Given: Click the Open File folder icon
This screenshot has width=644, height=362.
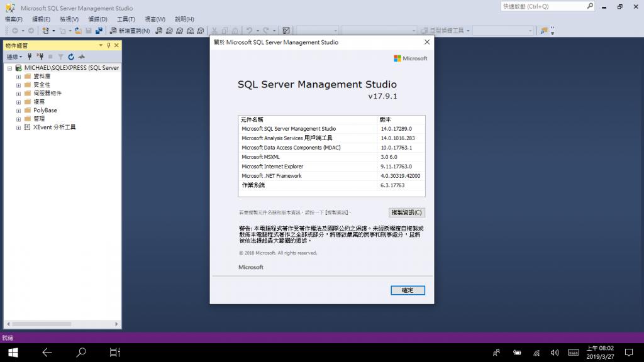Looking at the screenshot, I should pos(78,31).
